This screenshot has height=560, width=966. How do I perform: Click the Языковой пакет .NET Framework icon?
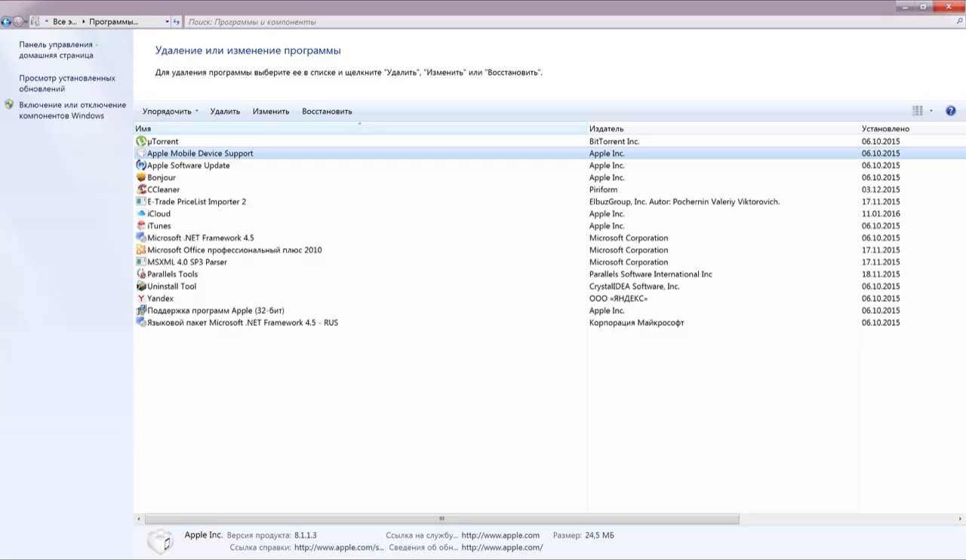[141, 322]
